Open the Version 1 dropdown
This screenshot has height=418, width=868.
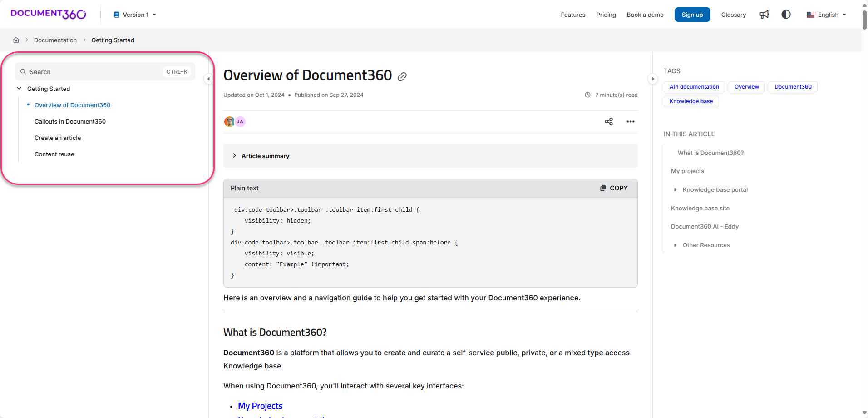point(135,15)
